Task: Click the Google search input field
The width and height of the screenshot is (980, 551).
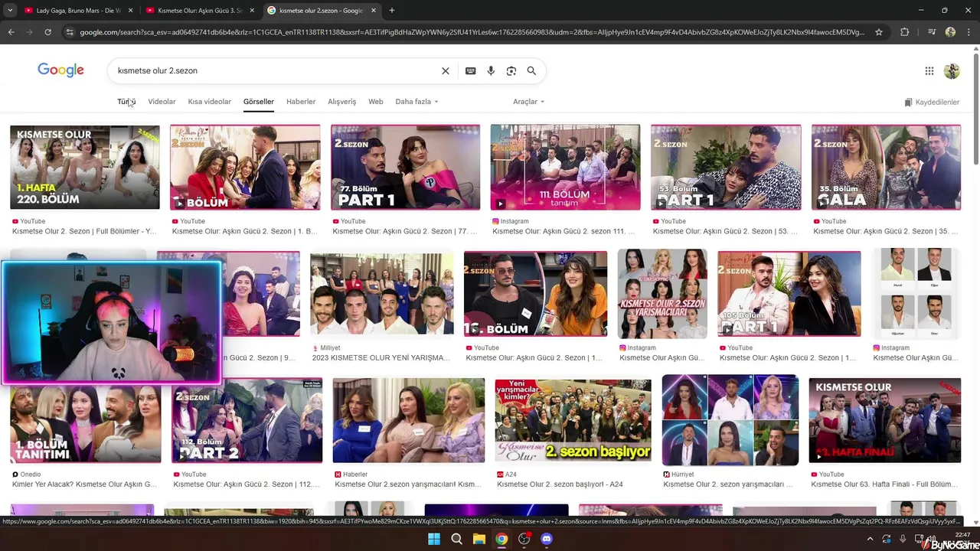Action: [x=276, y=70]
